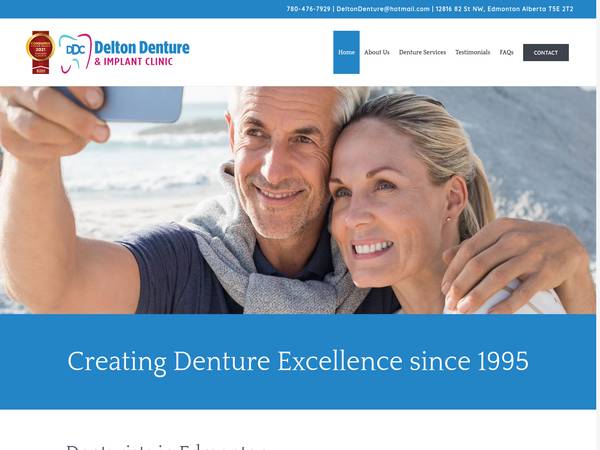Click the & IMPLANT CLINIC logo text
The width and height of the screenshot is (600, 450).
134,61
